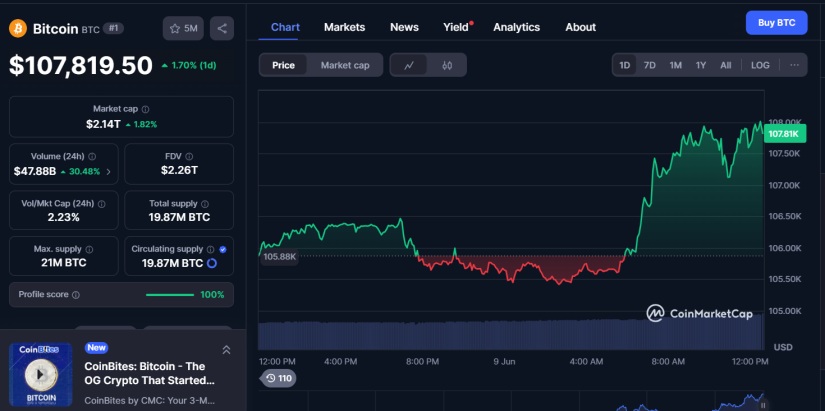
Task: Switch to the Analytics tab
Action: pyautogui.click(x=516, y=27)
